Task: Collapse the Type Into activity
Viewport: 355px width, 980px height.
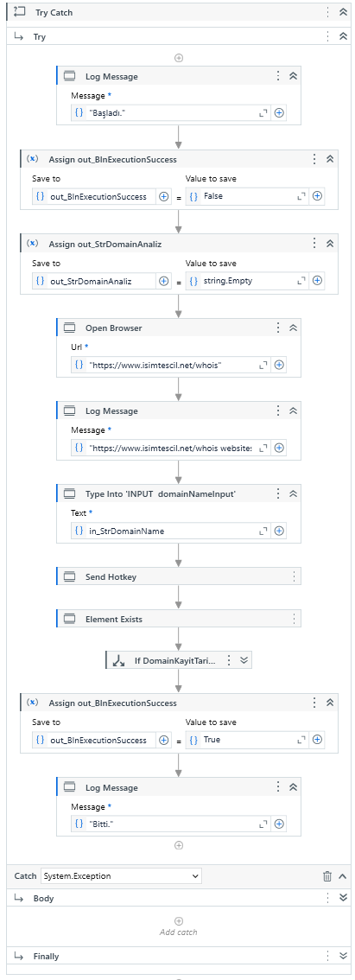Action: tap(293, 493)
